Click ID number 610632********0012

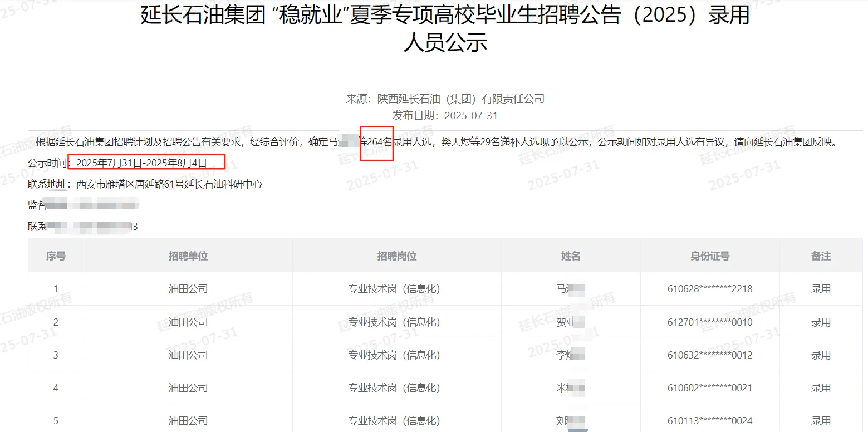pyautogui.click(x=710, y=355)
